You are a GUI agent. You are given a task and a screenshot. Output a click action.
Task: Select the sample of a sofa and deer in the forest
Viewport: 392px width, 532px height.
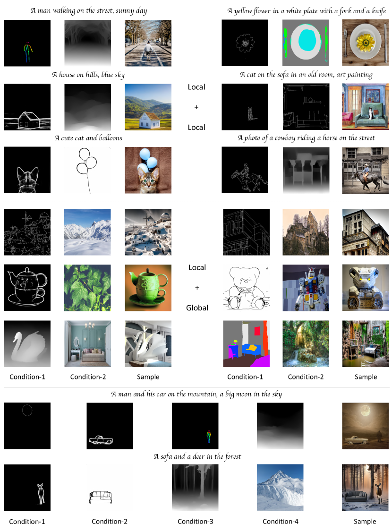click(x=365, y=488)
